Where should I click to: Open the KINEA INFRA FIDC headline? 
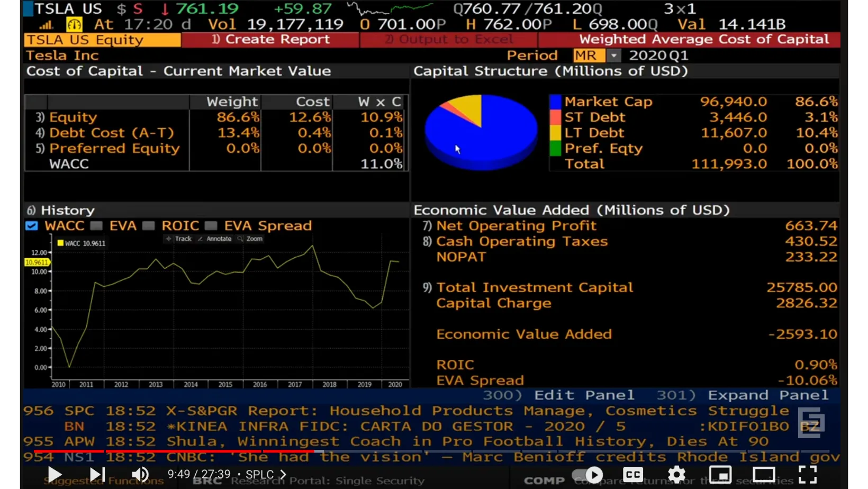click(396, 427)
